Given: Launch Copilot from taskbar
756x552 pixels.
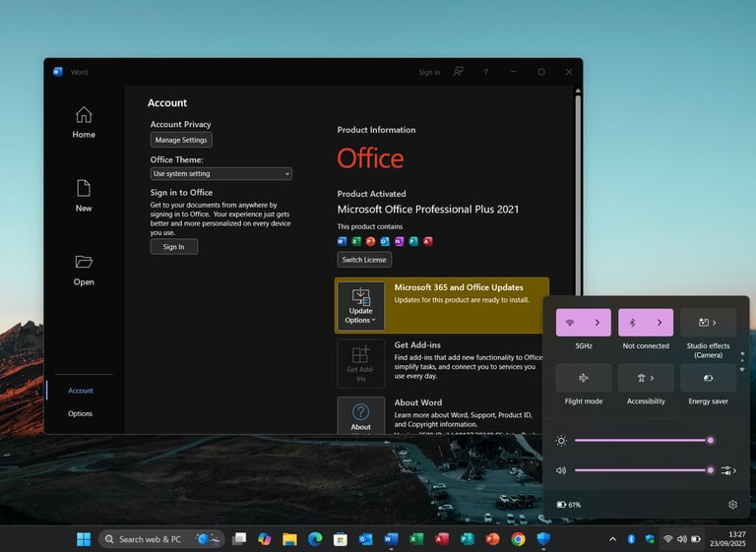Looking at the screenshot, I should pyautogui.click(x=264, y=539).
